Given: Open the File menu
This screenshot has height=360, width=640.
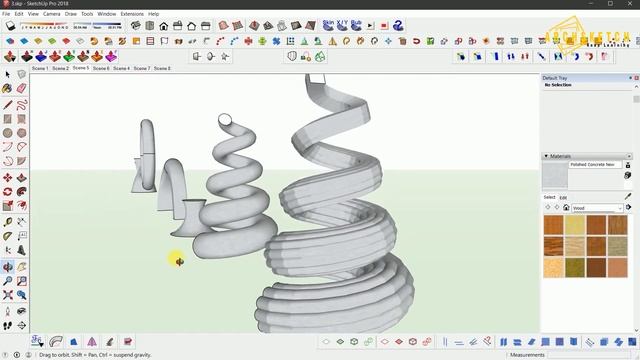Looking at the screenshot, I should 6,14.
